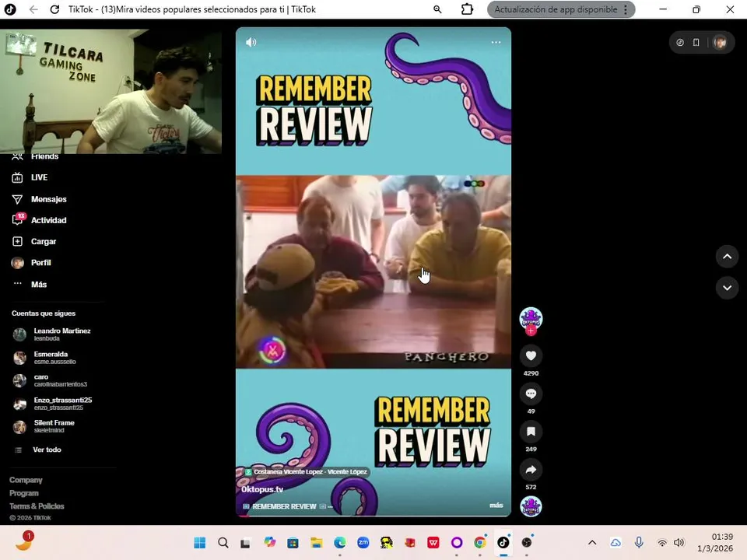747x560 pixels.
Task: Open the Oktopus.tv username on the video
Action: coord(262,489)
